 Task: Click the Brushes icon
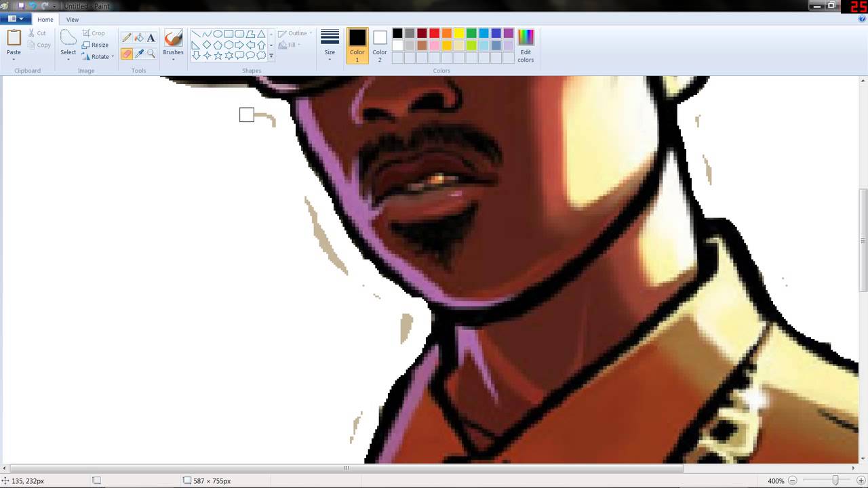pyautogui.click(x=173, y=38)
